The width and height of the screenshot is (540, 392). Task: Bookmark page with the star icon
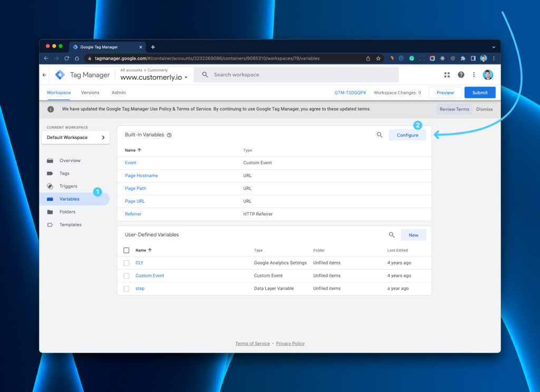click(378, 58)
